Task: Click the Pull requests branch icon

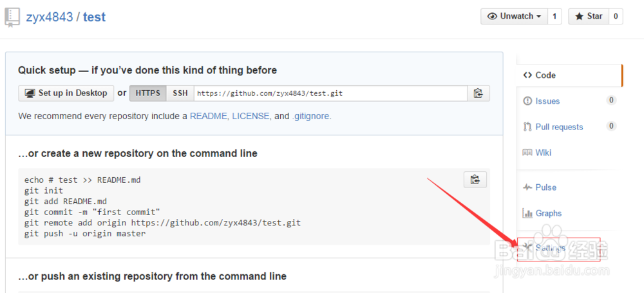Action: pos(528,127)
